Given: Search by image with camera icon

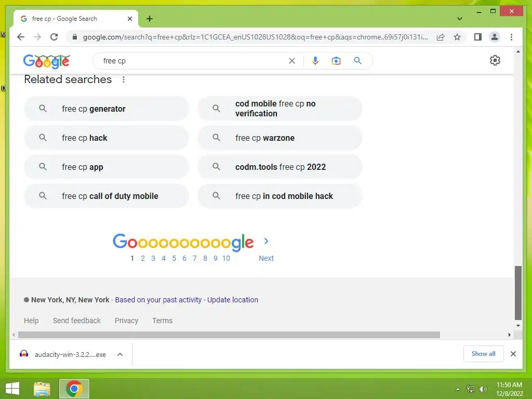Looking at the screenshot, I should tap(336, 61).
